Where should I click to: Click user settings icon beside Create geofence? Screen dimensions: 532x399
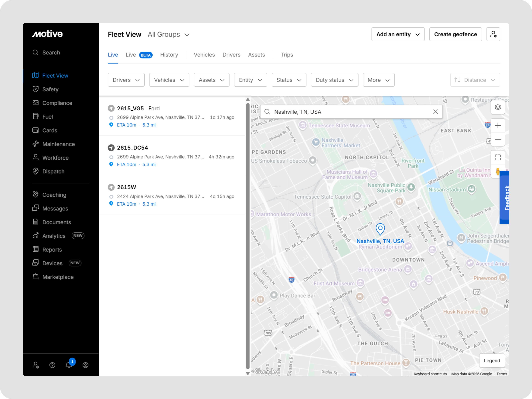tap(493, 34)
